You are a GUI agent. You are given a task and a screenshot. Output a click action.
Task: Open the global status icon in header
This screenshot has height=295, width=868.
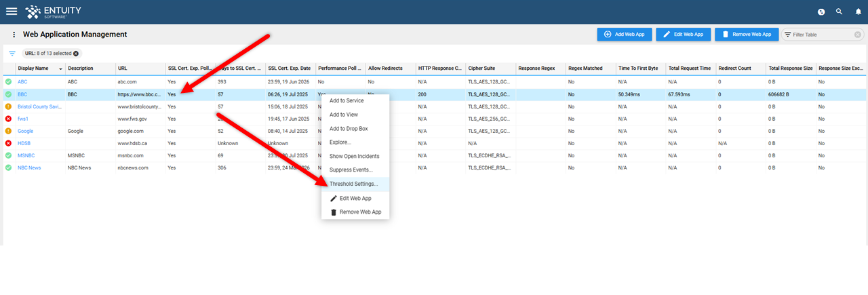(821, 12)
